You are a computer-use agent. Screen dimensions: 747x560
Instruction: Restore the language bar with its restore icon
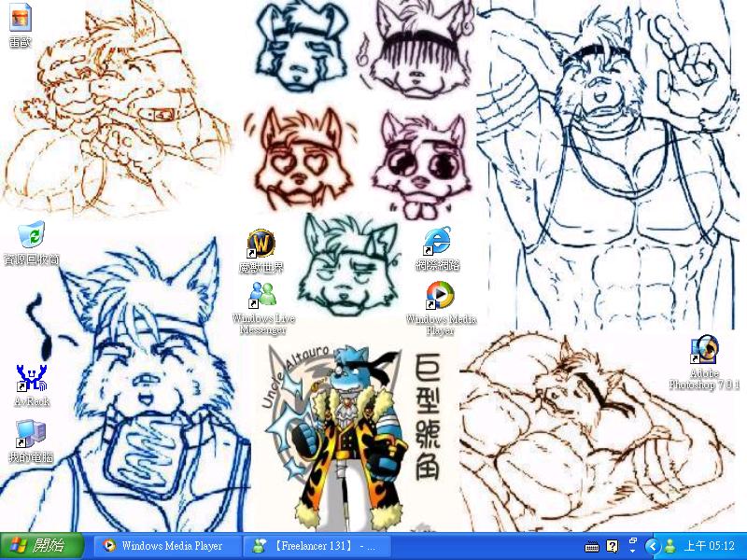tap(632, 540)
